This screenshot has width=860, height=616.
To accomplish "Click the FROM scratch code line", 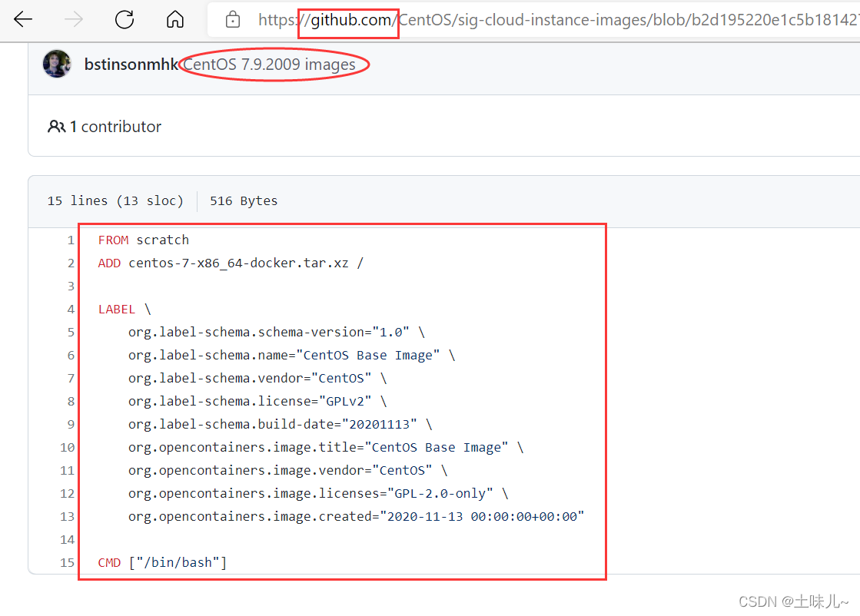I will coord(144,240).
